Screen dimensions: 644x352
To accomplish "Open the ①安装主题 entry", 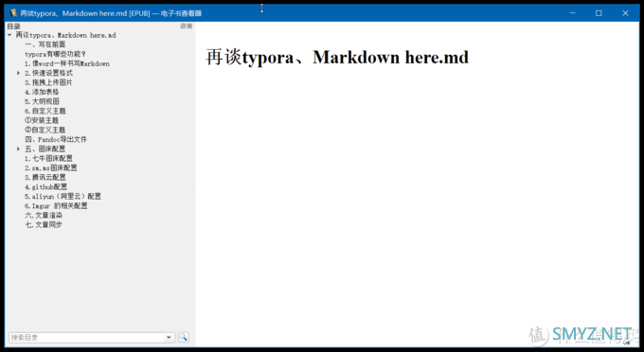I will click(42, 120).
